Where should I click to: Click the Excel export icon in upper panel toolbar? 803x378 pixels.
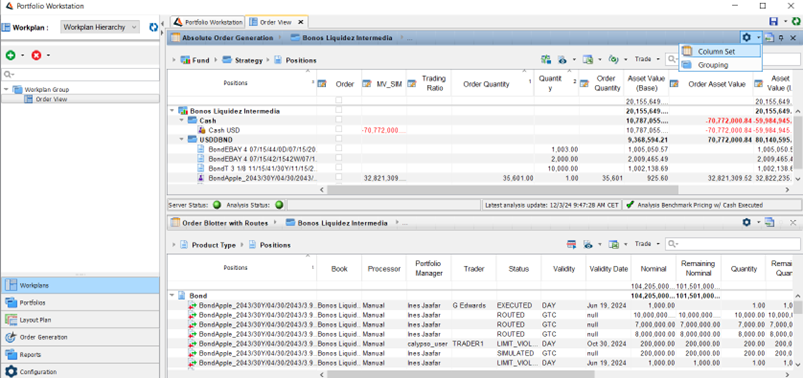pos(588,59)
